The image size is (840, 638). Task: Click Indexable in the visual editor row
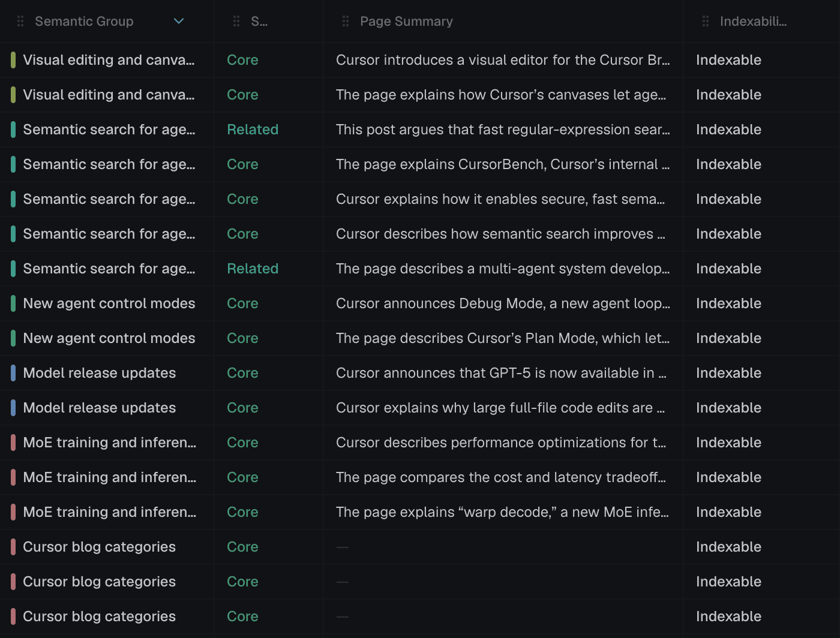tap(728, 60)
